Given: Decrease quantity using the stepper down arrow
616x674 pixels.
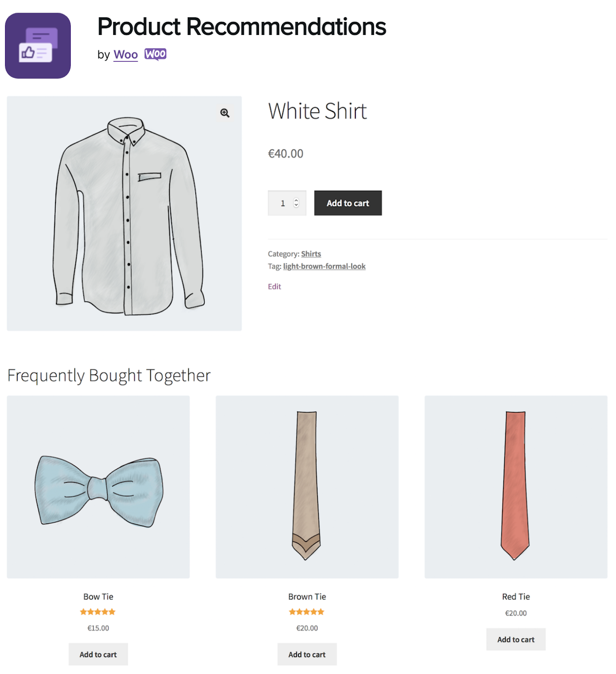Looking at the screenshot, I should click(296, 206).
